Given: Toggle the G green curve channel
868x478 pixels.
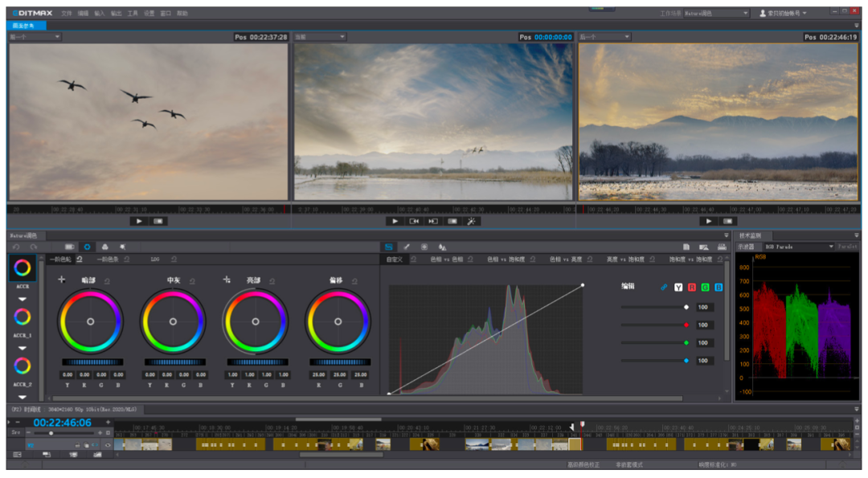Looking at the screenshot, I should tap(706, 287).
